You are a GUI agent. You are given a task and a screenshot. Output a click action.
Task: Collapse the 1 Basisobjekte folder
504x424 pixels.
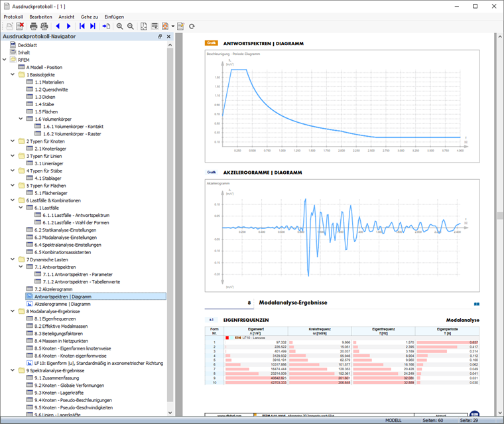[13, 74]
